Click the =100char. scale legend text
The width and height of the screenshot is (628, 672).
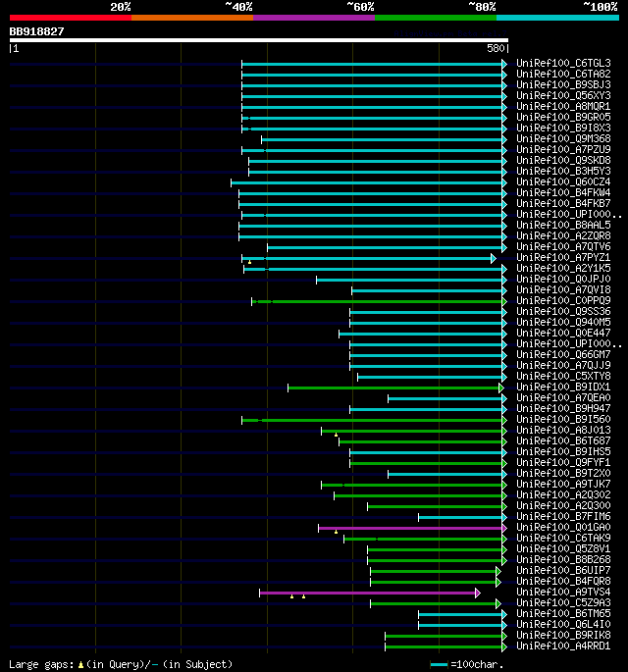pyautogui.click(x=477, y=664)
